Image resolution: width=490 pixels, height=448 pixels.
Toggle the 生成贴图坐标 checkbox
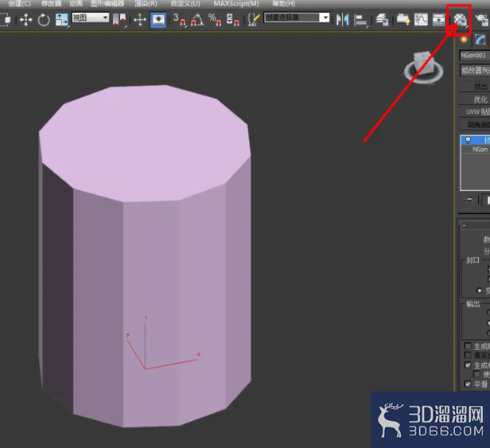(x=468, y=346)
